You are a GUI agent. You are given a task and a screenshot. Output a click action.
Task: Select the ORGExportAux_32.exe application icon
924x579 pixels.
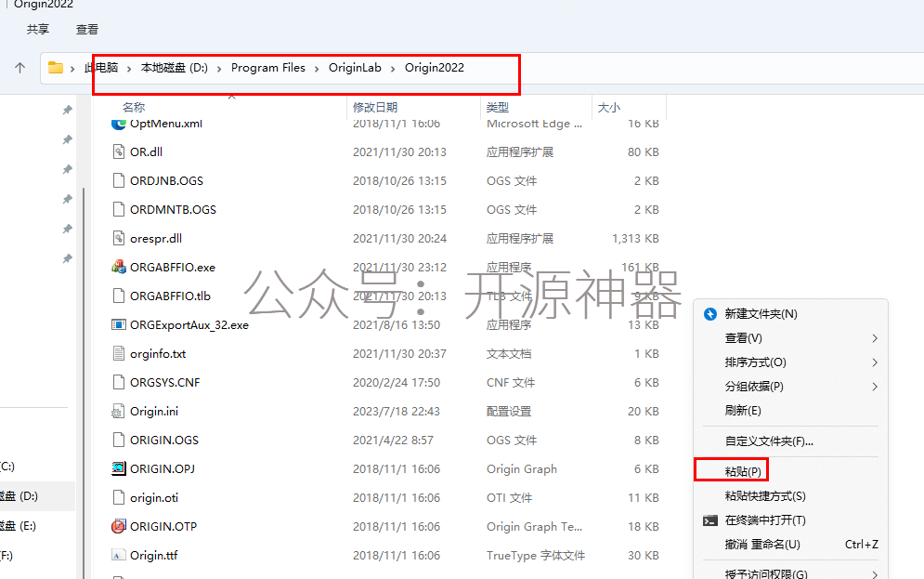coord(119,325)
